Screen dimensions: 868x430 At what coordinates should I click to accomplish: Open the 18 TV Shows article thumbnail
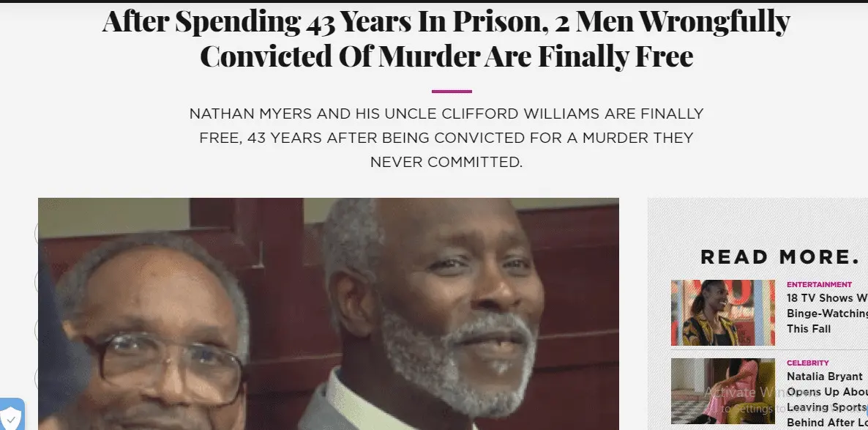(x=723, y=313)
